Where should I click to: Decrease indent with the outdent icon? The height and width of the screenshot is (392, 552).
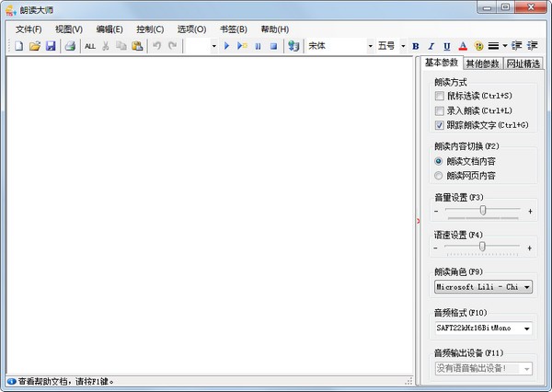click(516, 45)
